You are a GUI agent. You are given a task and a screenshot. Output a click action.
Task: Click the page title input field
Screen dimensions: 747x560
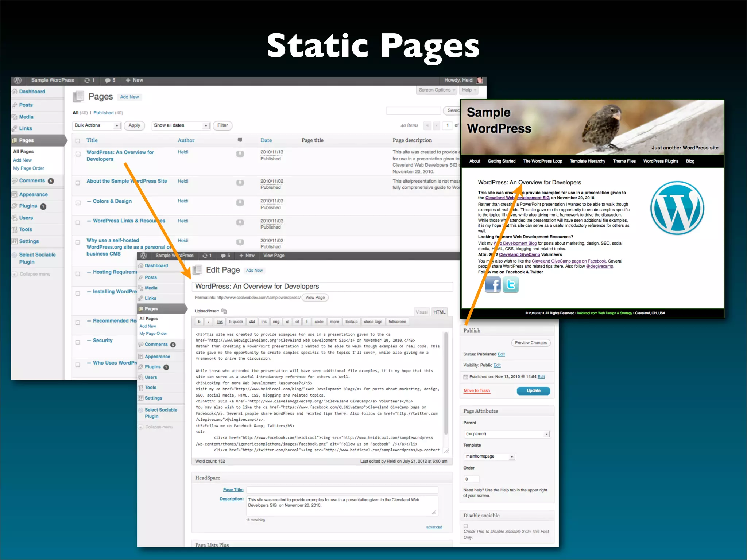tap(322, 287)
